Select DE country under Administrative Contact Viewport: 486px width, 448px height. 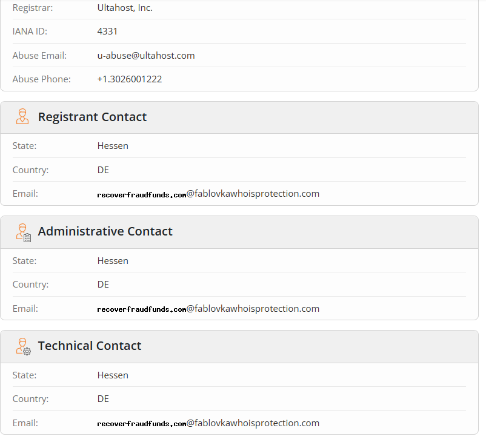103,284
